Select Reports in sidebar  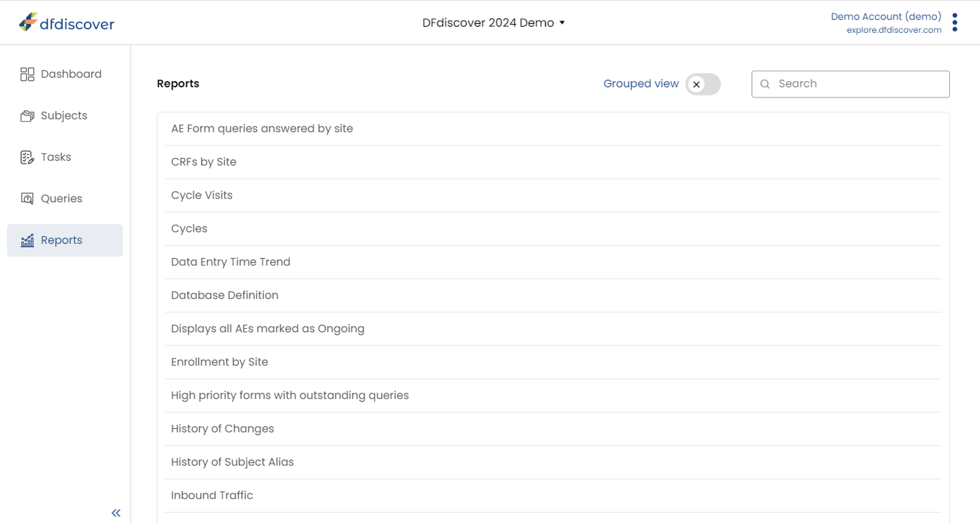click(65, 240)
